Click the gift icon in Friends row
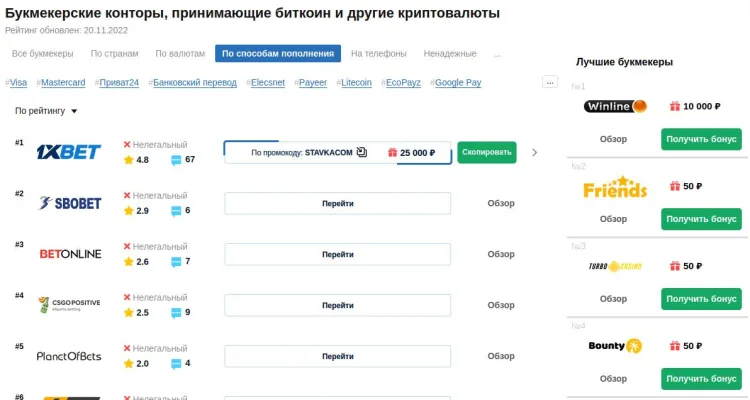This screenshot has height=400, width=750. pyautogui.click(x=675, y=186)
